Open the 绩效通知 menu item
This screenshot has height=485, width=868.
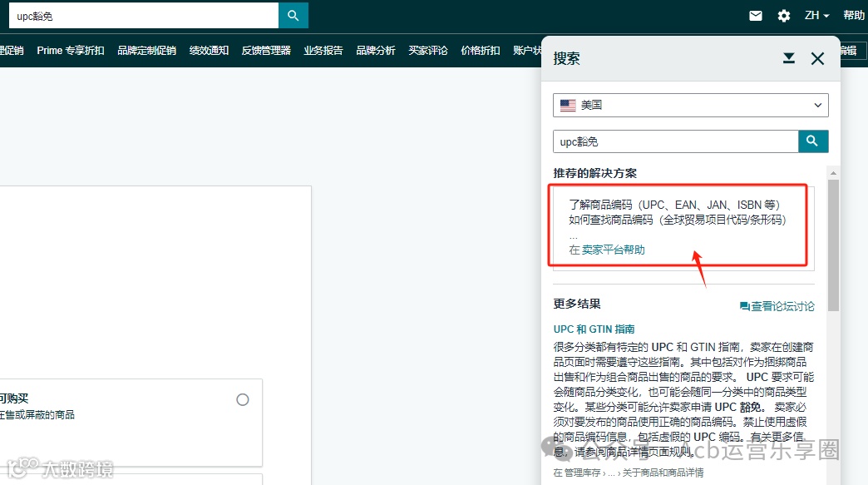[209, 51]
